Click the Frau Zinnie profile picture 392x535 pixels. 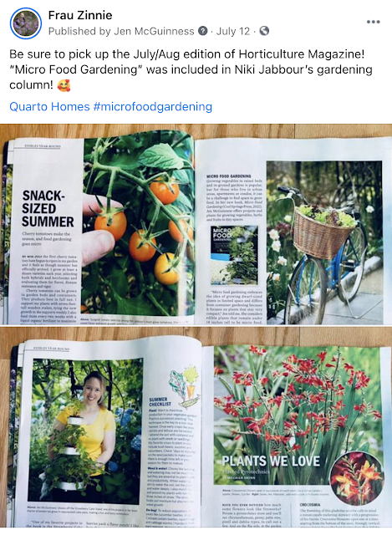coord(26,23)
